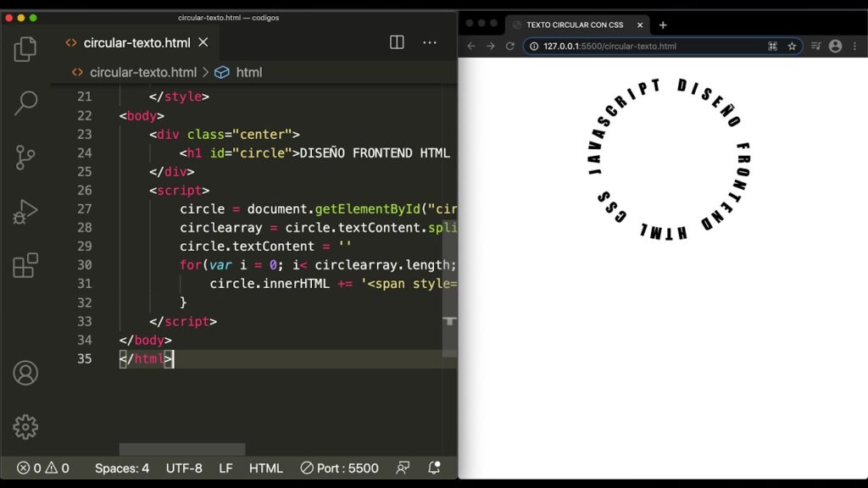
Task: Change indentation via Spaces: 4
Action: tap(122, 469)
